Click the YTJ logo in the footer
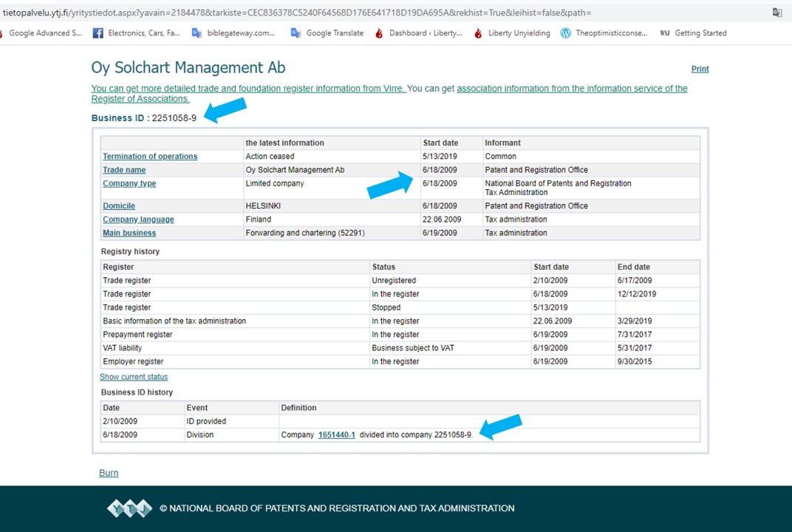The image size is (792, 532). 129,508
